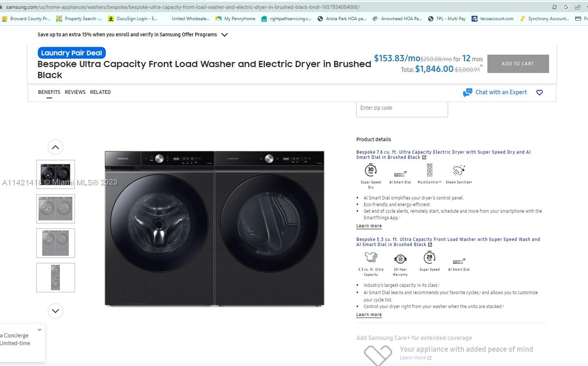
Task: Click the Chat with an Expert icon
Action: (x=467, y=93)
